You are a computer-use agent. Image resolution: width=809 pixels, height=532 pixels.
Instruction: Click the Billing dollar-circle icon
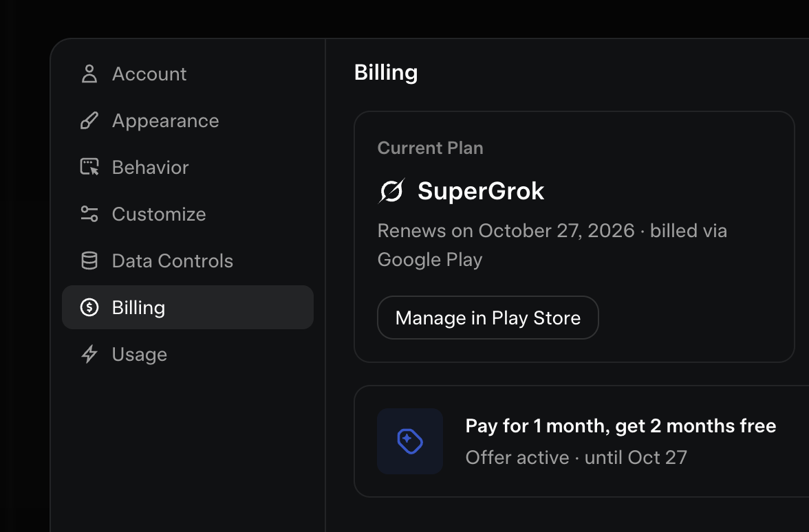point(89,307)
